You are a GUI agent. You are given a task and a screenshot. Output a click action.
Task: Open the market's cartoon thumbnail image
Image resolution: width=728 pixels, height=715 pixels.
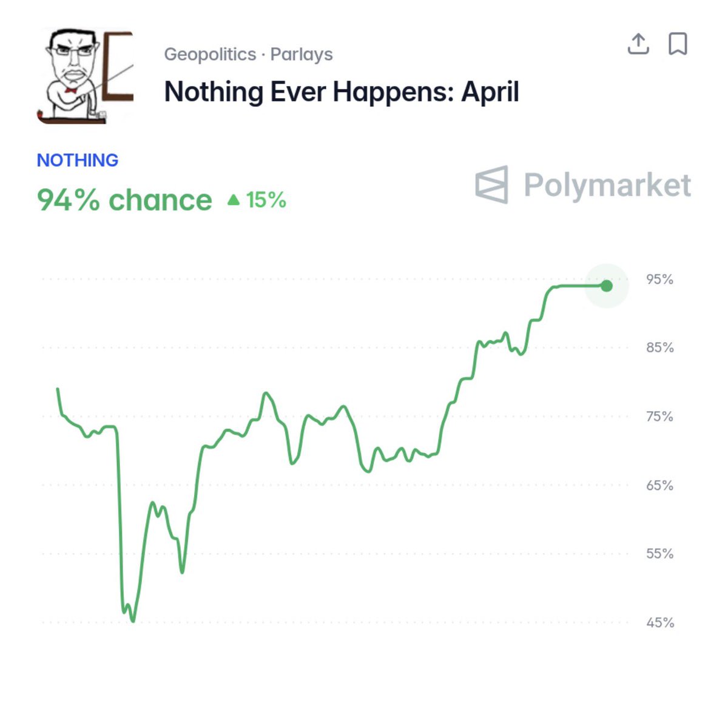tap(85, 76)
